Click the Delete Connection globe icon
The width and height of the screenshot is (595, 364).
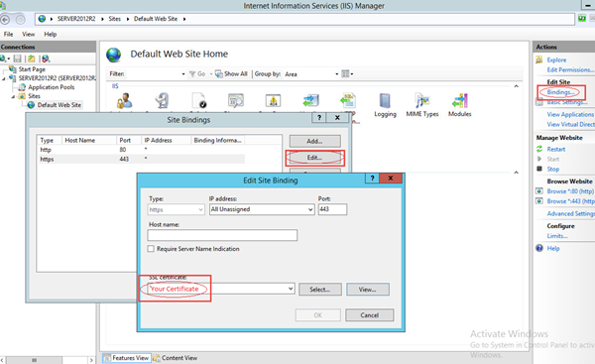point(46,59)
